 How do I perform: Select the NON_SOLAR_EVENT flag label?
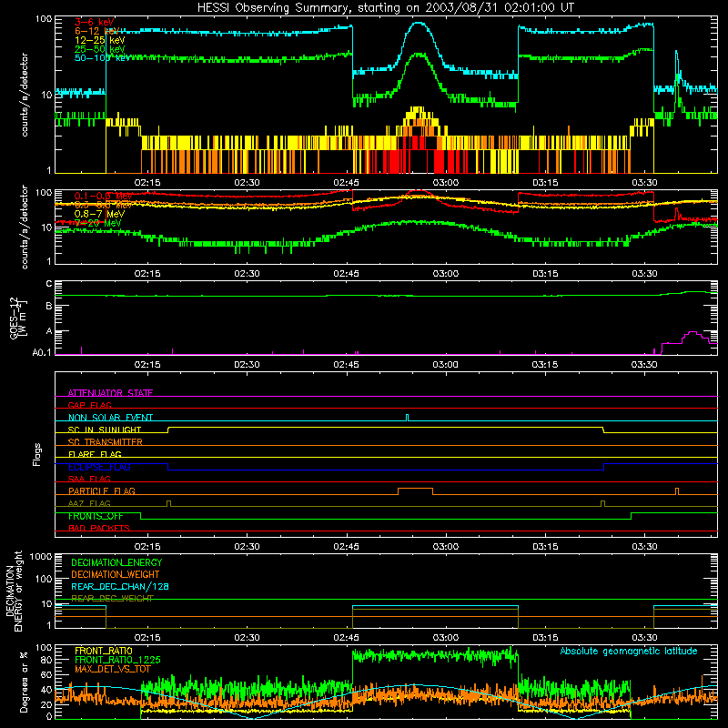[x=110, y=418]
